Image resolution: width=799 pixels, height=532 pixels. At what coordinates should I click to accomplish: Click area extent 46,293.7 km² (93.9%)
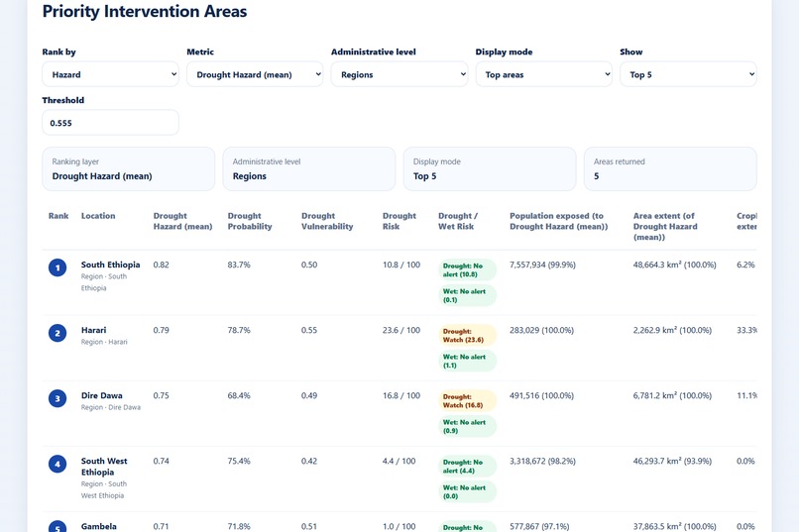point(673,461)
